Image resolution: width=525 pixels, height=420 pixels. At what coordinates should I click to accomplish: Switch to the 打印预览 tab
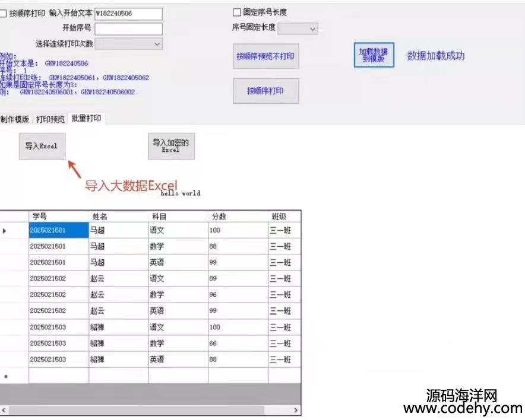[x=50, y=119]
